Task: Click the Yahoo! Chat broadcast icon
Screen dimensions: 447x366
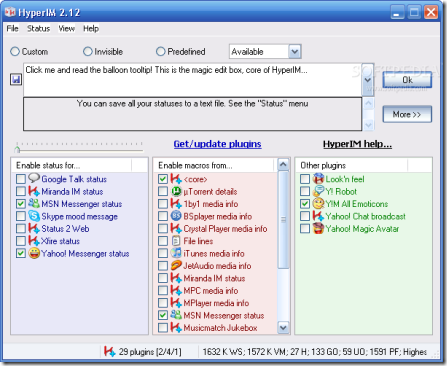Action: [x=318, y=216]
